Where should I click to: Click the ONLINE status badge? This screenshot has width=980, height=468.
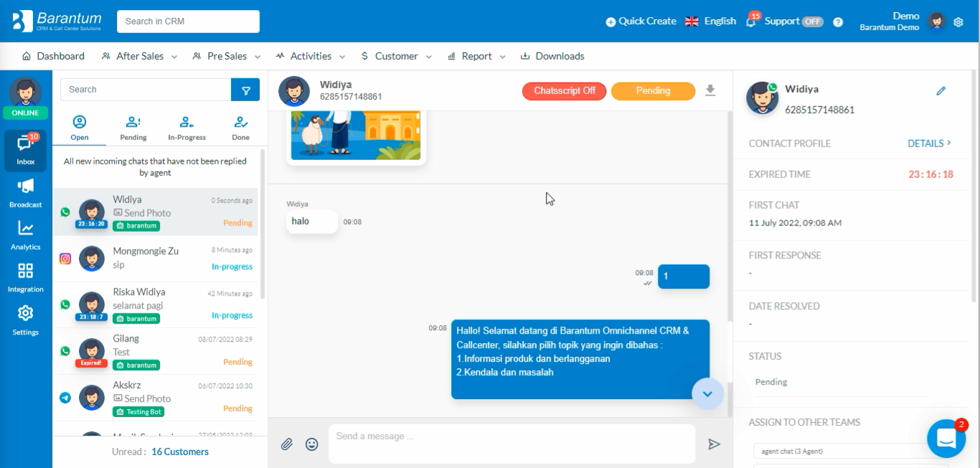click(x=26, y=113)
